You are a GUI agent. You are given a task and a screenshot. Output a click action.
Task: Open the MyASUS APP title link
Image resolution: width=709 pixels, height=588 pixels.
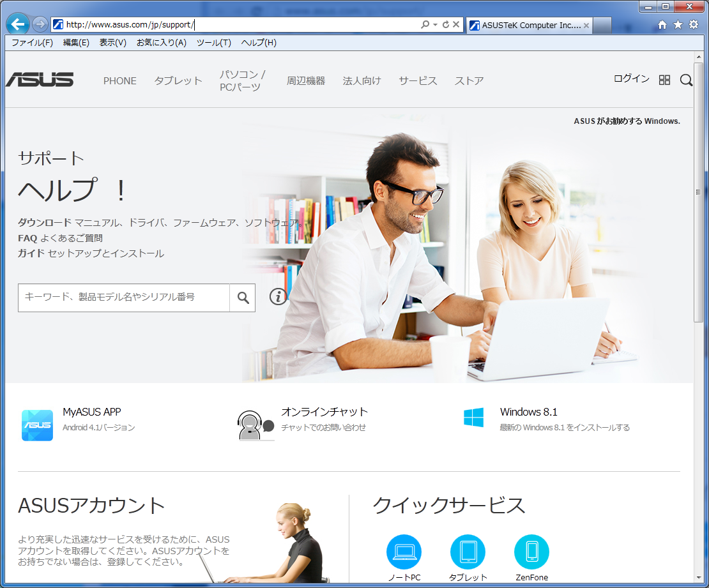click(92, 412)
